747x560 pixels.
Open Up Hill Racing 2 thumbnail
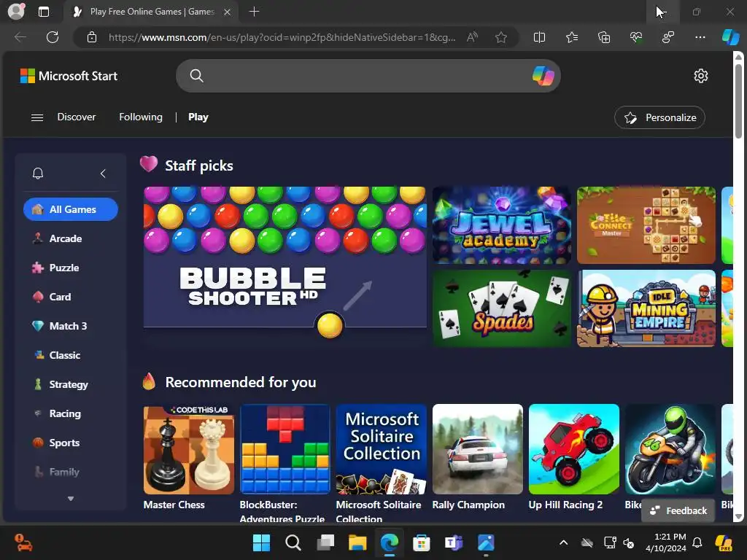click(574, 449)
